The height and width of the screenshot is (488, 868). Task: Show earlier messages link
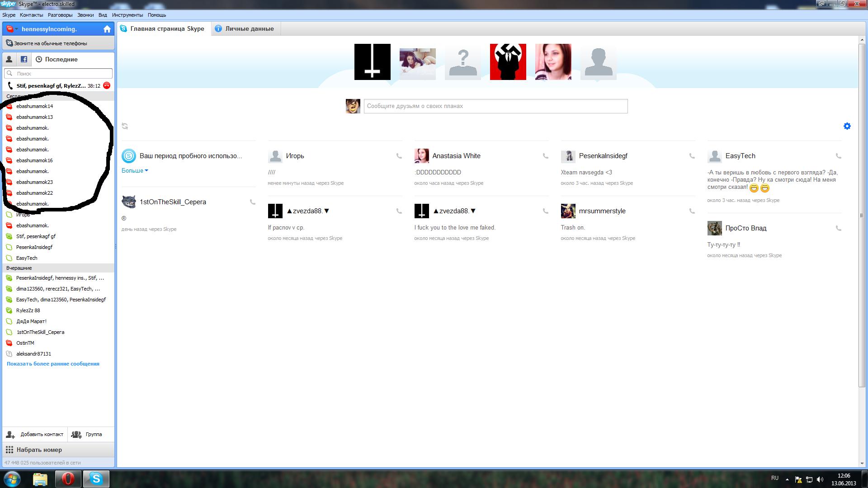53,364
